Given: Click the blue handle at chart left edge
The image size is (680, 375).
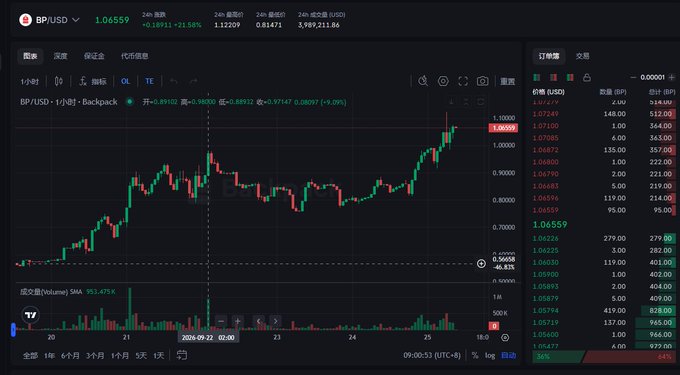Looking at the screenshot, I should click(13, 329).
